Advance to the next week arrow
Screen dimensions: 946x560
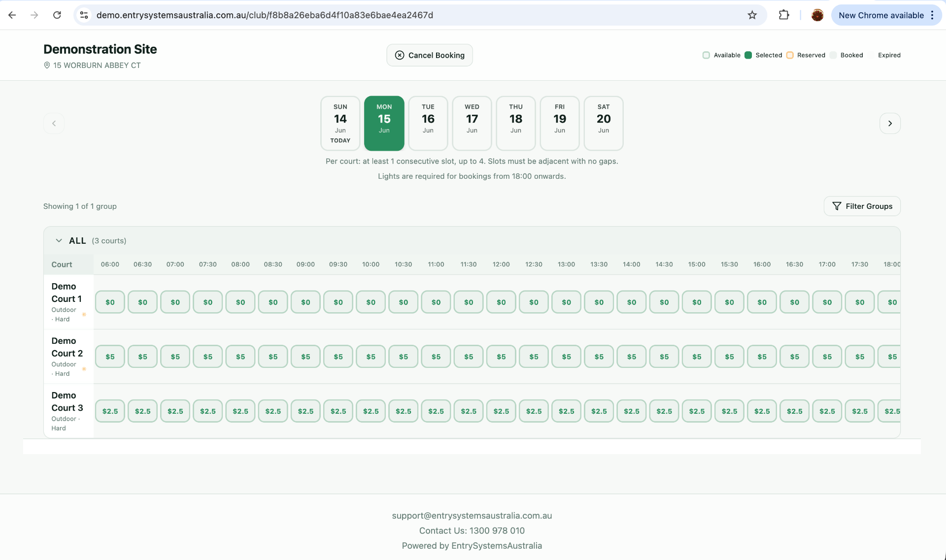click(x=890, y=123)
